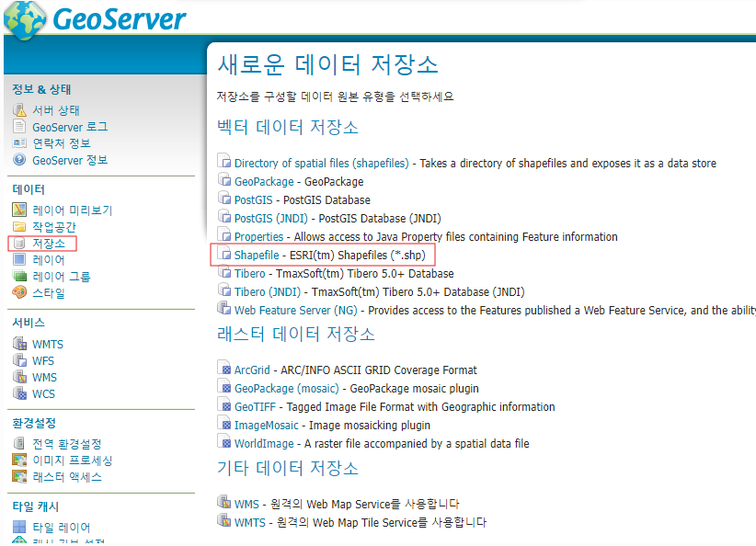Click the ArcGrid raster icon
The height and width of the screenshot is (546, 756).
tap(223, 369)
